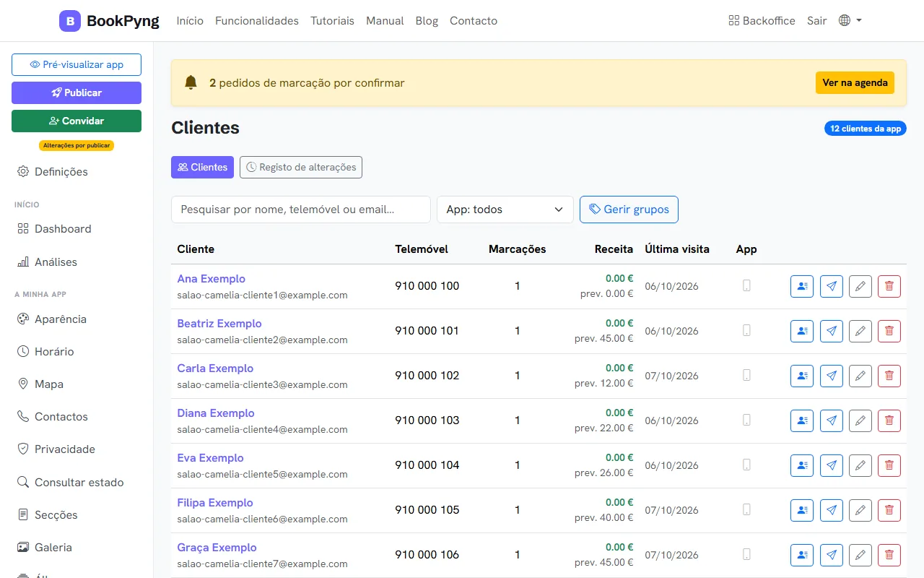Click phone number 910 000 104
Screen dimensions: 924x578
[427, 465]
